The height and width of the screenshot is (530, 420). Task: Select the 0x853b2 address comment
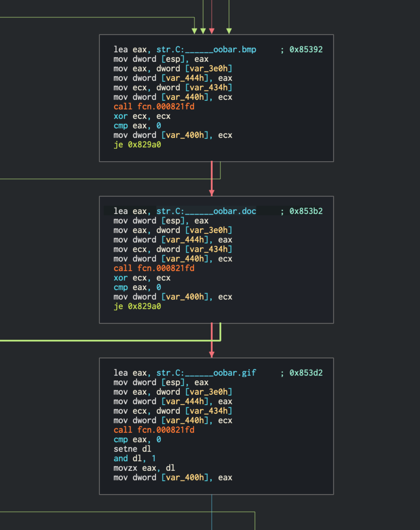click(x=306, y=211)
